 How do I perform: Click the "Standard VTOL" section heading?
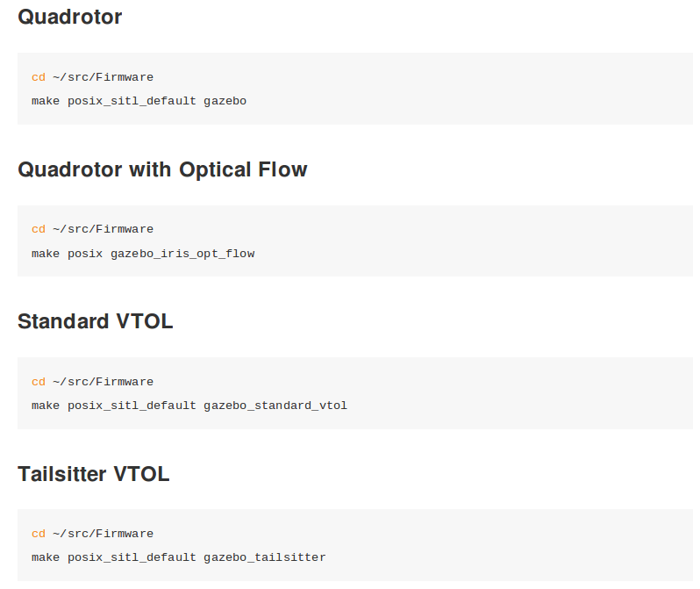click(x=95, y=321)
